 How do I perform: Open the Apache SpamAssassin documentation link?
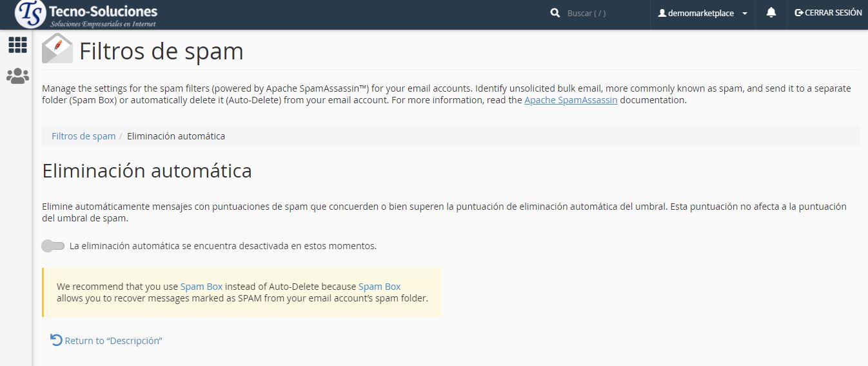pos(571,100)
